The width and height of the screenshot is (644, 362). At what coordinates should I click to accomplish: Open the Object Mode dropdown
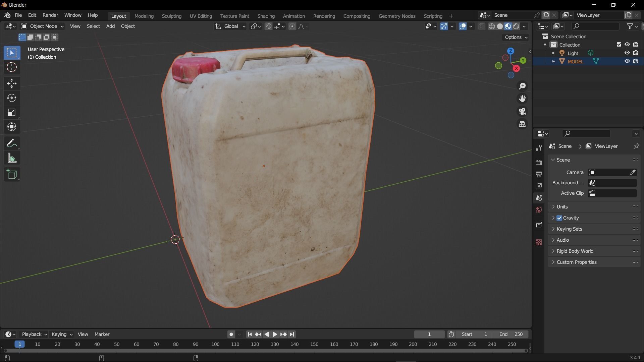click(x=42, y=26)
